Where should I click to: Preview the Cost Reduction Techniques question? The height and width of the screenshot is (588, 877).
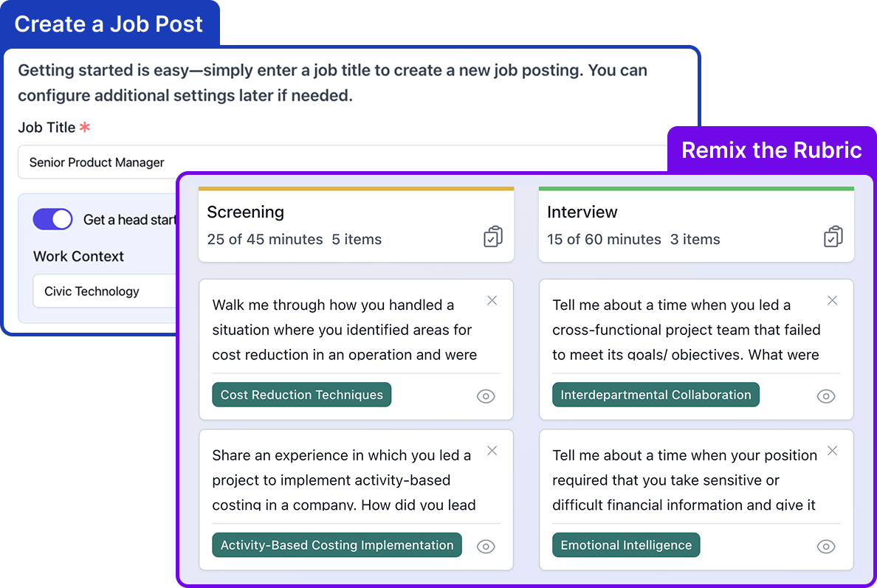click(486, 396)
